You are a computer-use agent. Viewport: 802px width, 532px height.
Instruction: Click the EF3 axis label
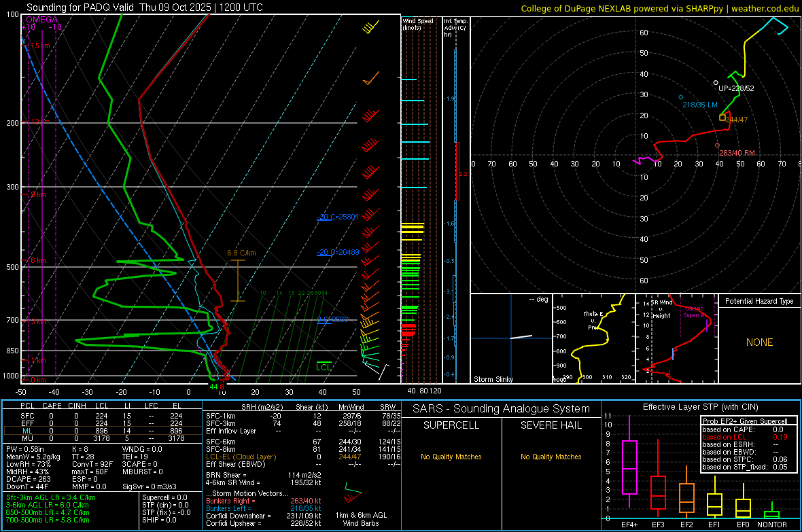pos(658,525)
